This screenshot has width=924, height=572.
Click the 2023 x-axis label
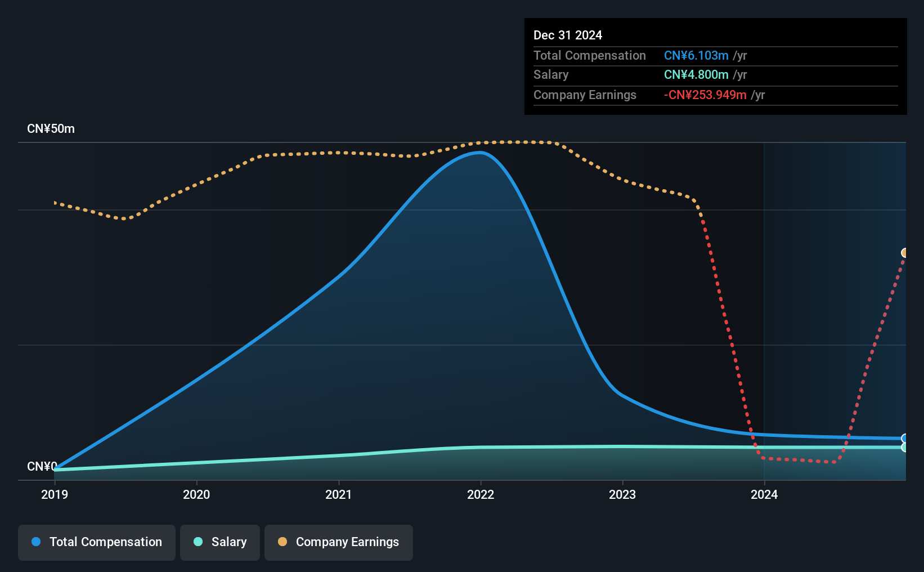[622, 494]
